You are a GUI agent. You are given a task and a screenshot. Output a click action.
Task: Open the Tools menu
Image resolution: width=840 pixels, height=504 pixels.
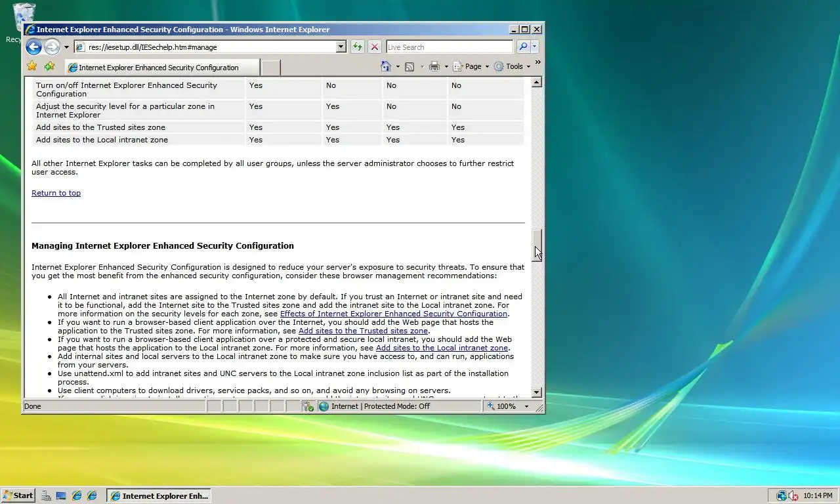coord(513,66)
